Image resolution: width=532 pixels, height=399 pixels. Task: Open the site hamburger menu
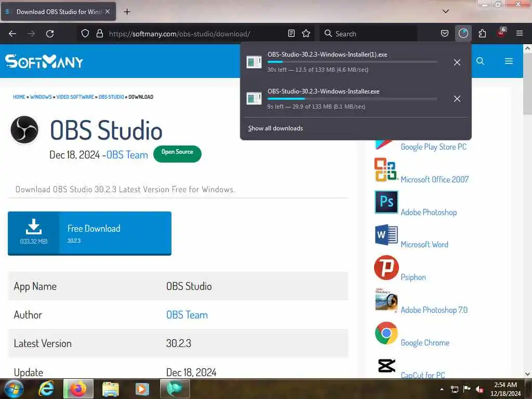[x=509, y=61]
